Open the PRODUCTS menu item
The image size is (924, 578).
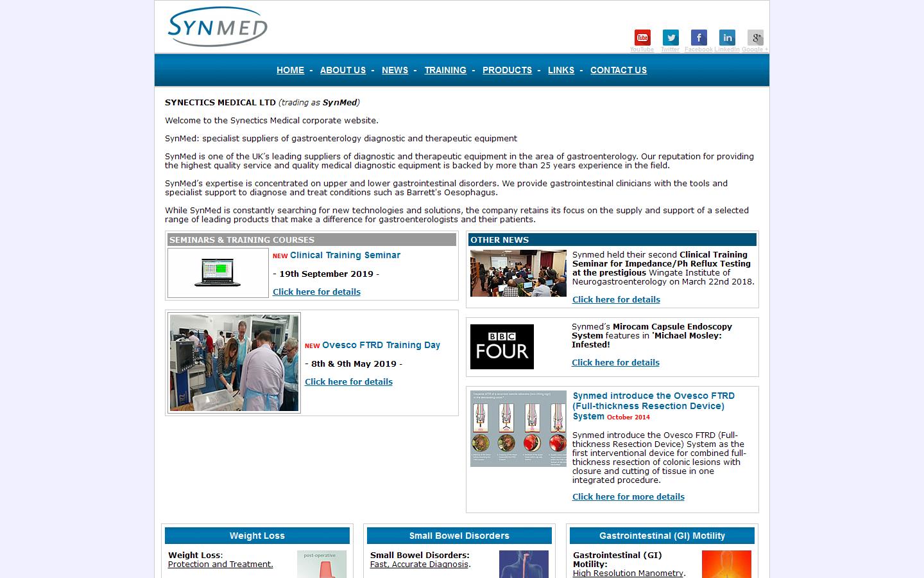coord(507,70)
